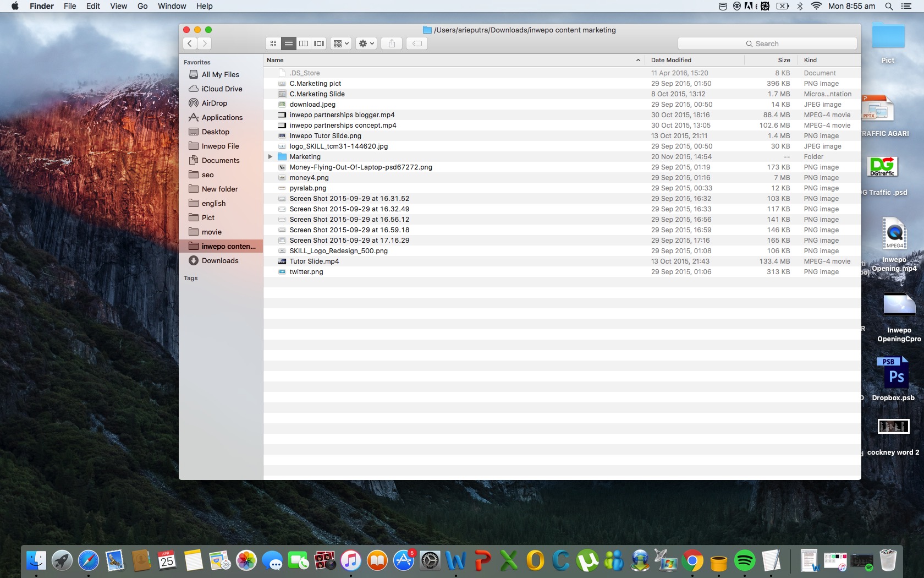The width and height of the screenshot is (924, 578).
Task: Open FaceTime in the Dock
Action: tap(299, 561)
